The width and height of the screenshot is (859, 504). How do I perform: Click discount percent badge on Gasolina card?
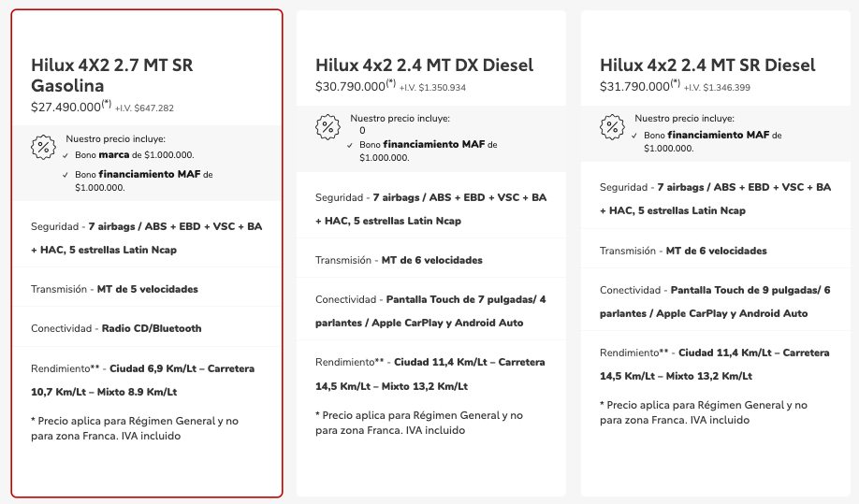[43, 147]
